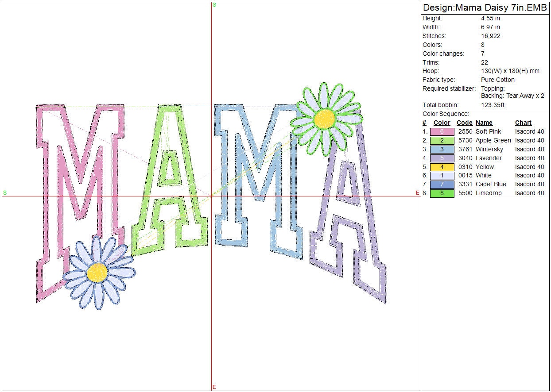Screen dimensions: 551x392
Task: Click the Chart column header
Action: point(523,123)
